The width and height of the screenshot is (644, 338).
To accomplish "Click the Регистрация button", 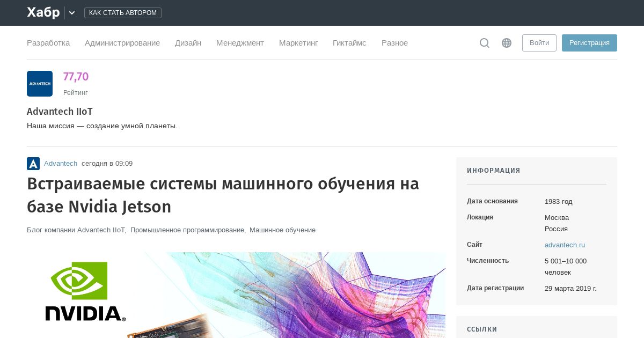I will tap(589, 43).
